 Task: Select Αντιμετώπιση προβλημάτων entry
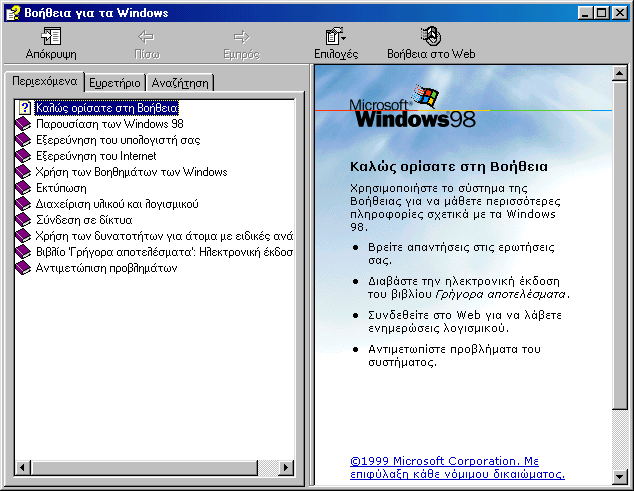pos(107,268)
